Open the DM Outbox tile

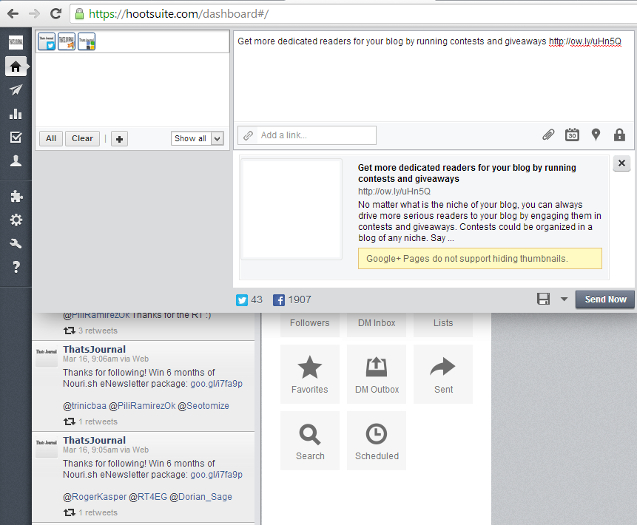coord(377,374)
